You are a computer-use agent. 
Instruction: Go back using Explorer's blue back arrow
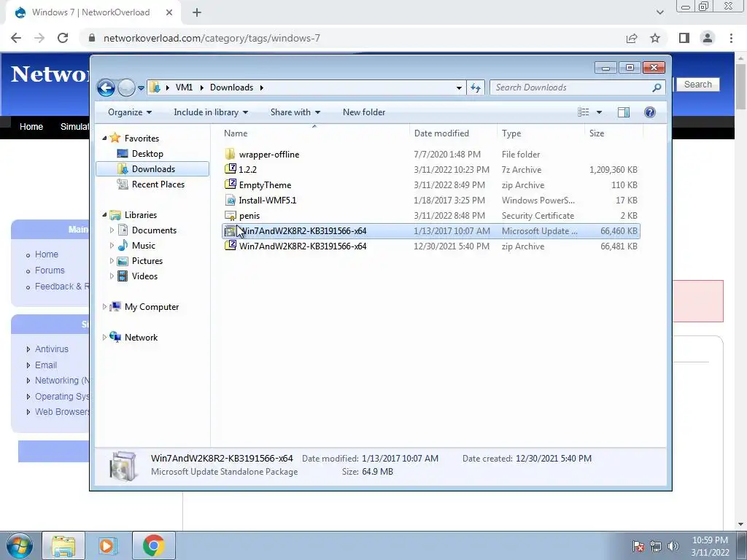pyautogui.click(x=106, y=87)
